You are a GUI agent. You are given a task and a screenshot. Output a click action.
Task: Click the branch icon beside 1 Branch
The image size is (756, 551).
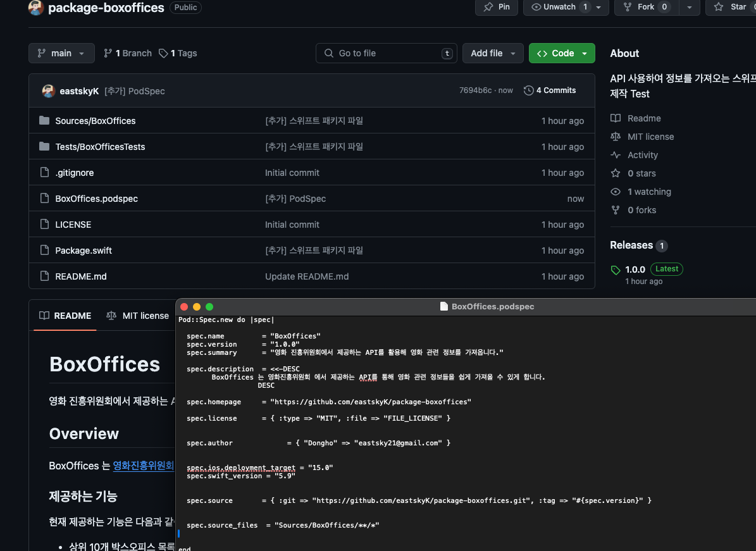(x=108, y=53)
